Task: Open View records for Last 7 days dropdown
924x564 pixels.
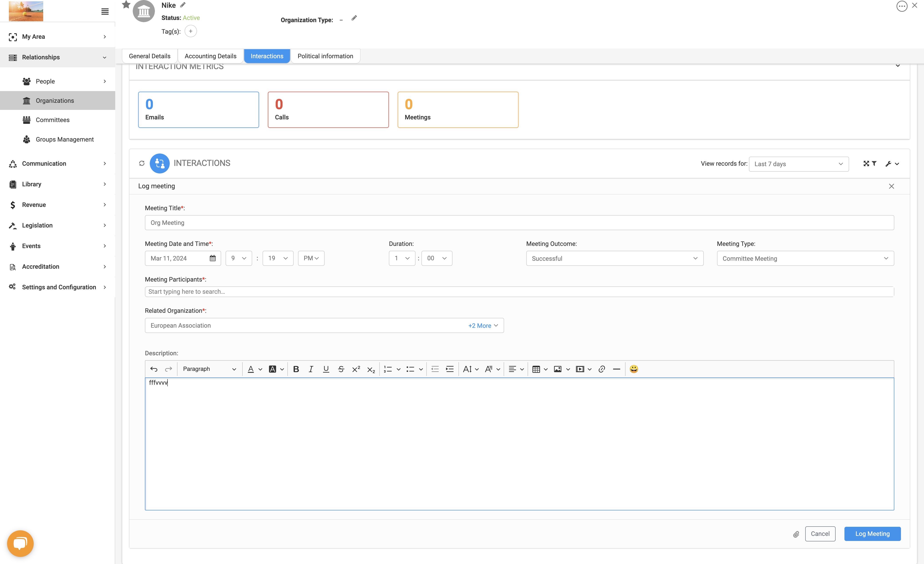Action: (x=799, y=164)
